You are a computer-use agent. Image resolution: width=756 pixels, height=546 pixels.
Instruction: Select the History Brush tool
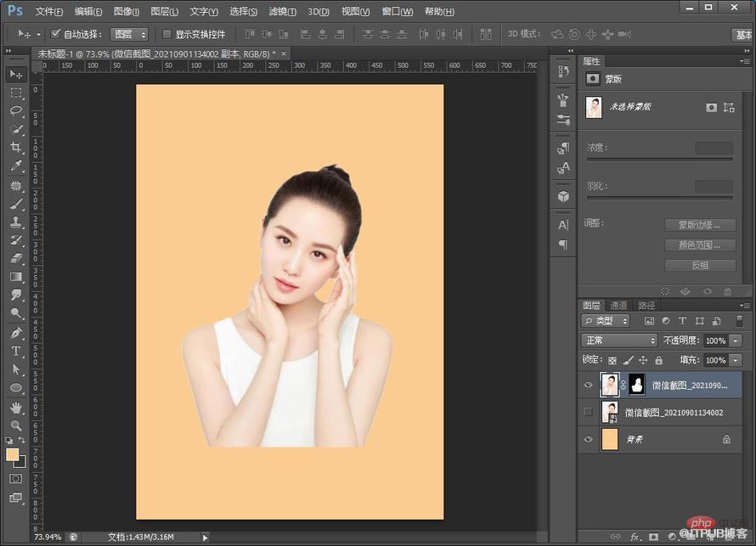coord(16,240)
